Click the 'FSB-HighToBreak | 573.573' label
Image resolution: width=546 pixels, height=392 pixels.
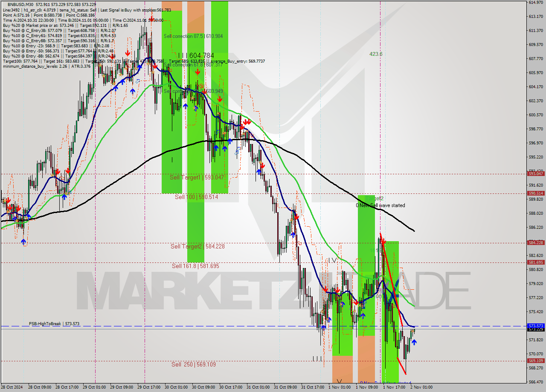[54, 324]
